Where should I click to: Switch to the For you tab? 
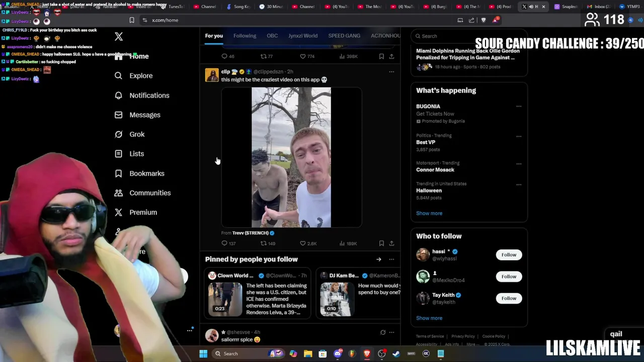tap(214, 36)
